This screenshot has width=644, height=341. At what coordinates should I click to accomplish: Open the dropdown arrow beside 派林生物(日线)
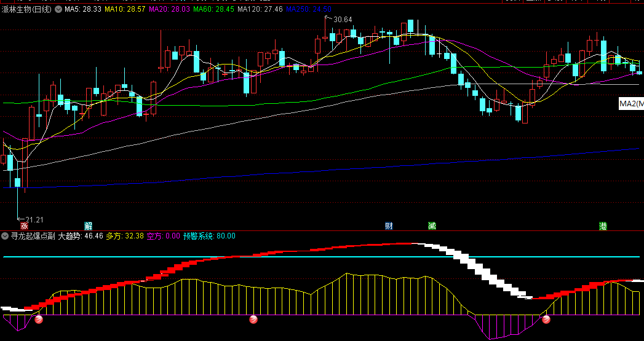point(58,9)
